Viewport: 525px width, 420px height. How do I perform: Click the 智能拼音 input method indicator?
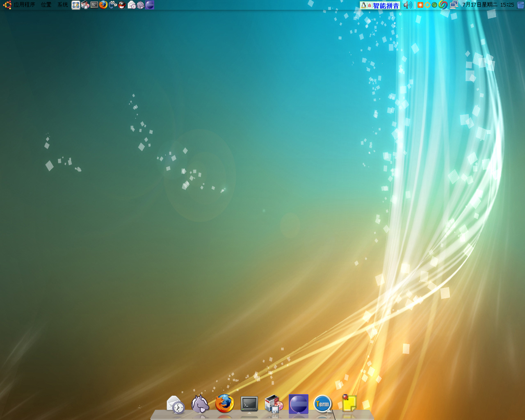coord(386,5)
